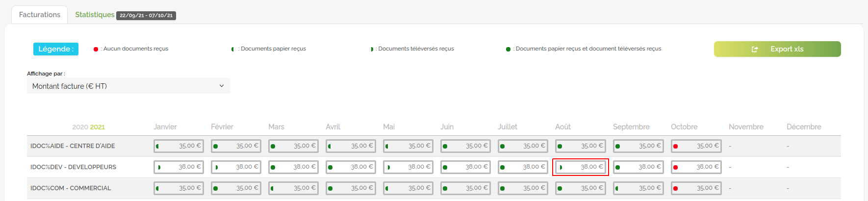Open IDOC%COM Février invoice cell
The height and width of the screenshot is (201, 868).
[236, 188]
